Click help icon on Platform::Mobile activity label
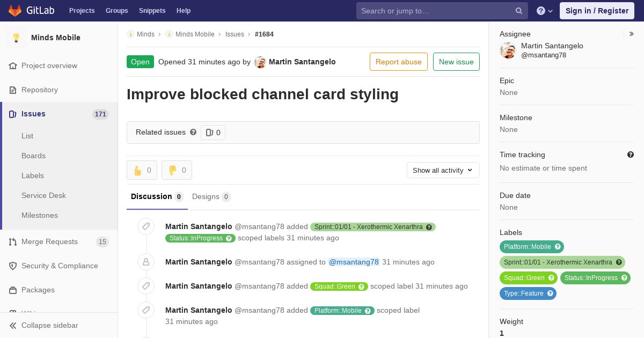The height and width of the screenshot is (338, 644). (x=368, y=311)
